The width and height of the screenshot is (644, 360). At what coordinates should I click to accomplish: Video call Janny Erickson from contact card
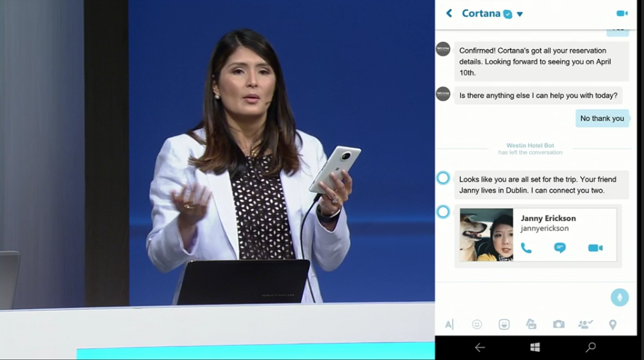(x=595, y=248)
